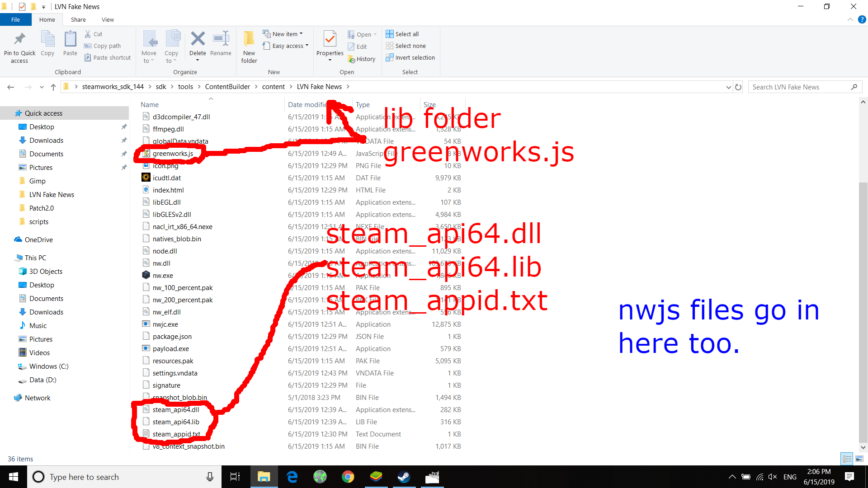Collapse the ribbon with the chevron
This screenshot has height=488, width=868.
click(x=850, y=19)
